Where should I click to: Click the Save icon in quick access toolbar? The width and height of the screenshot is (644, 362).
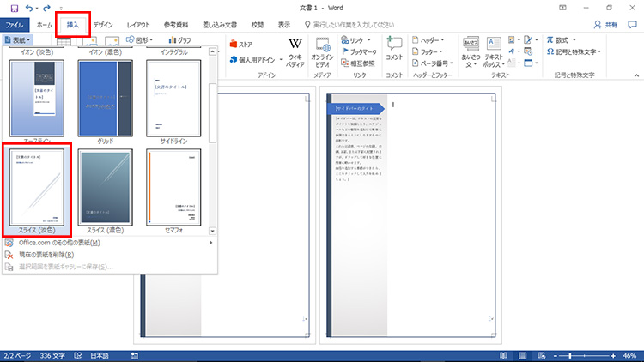coord(11,8)
